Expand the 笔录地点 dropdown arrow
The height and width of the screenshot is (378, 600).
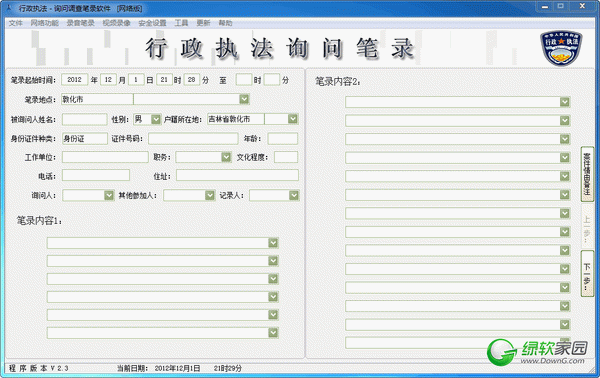(x=244, y=99)
